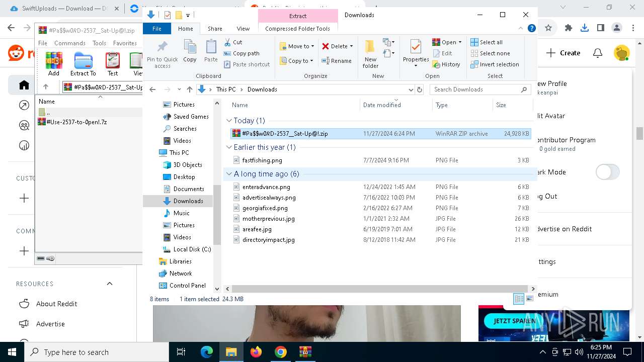Open Move to dropdown
The image size is (644, 362).
click(297, 46)
